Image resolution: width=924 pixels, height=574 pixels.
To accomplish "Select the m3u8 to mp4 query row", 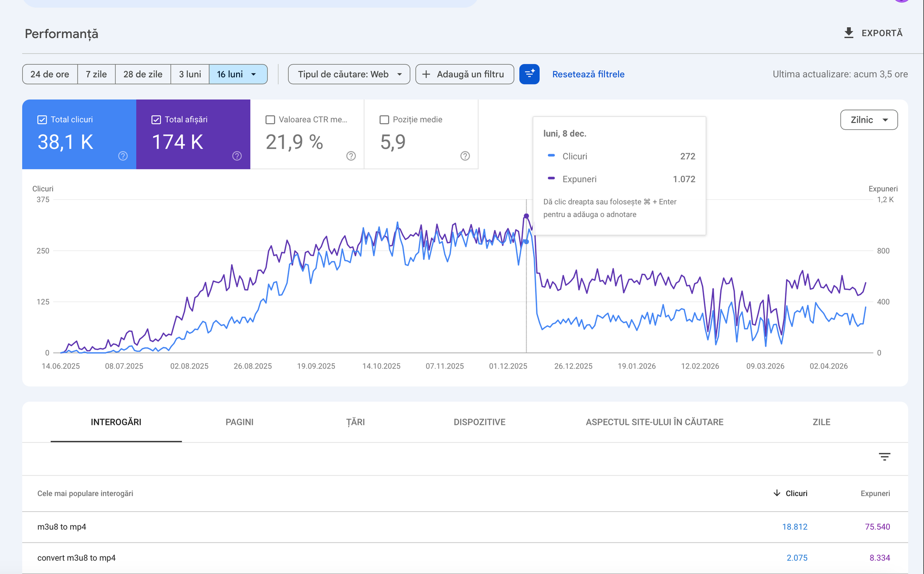I will 62,526.
